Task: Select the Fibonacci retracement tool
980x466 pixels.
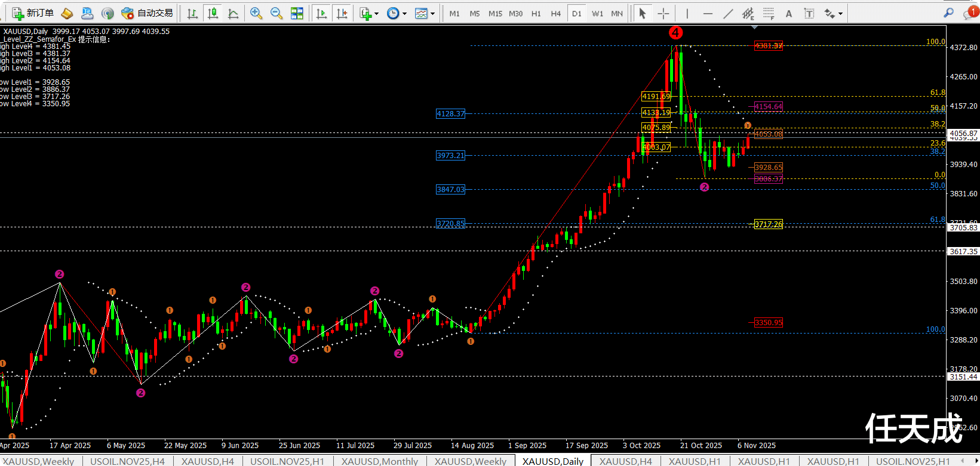Action: (x=769, y=13)
